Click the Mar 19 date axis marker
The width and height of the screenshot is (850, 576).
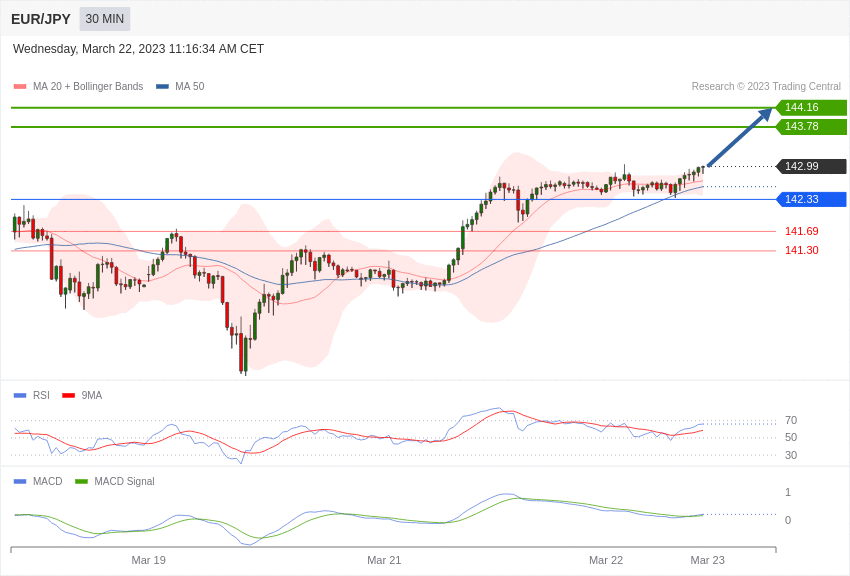[x=149, y=560]
